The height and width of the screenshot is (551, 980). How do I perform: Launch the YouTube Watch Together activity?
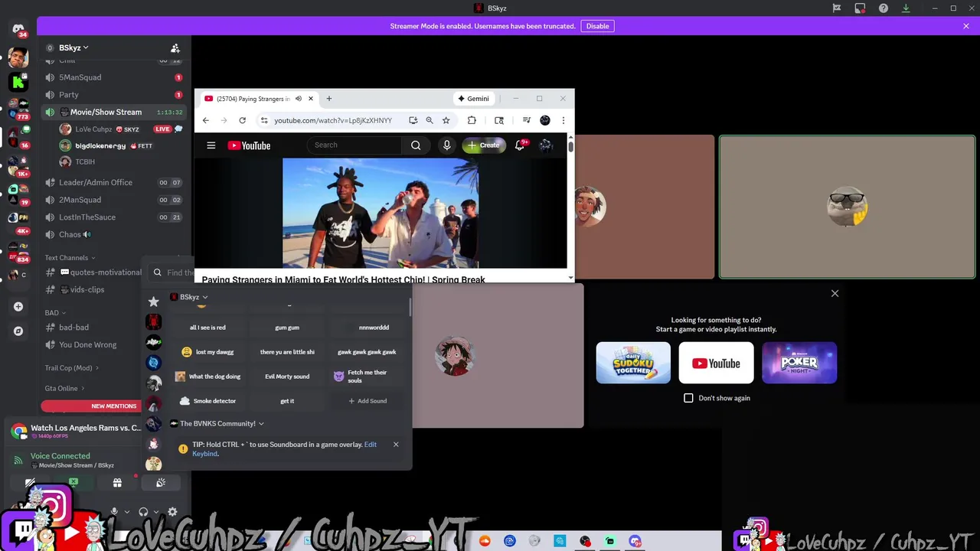[x=716, y=363]
